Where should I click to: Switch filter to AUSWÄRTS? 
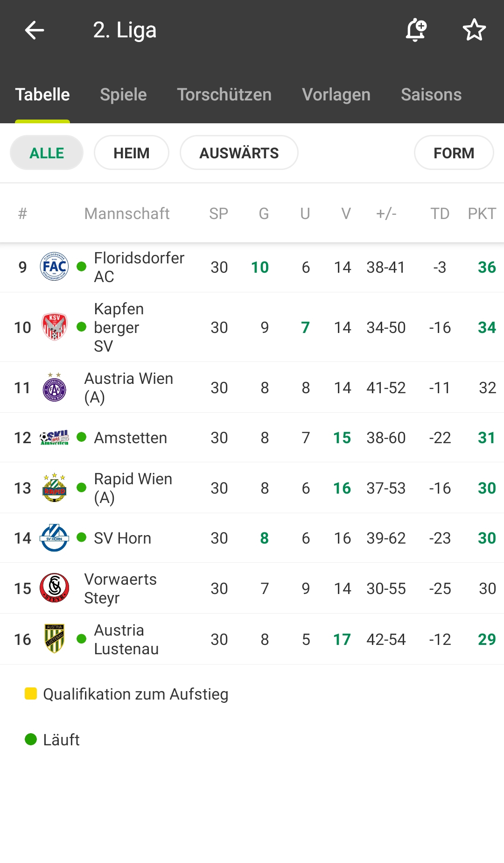pyautogui.click(x=239, y=153)
